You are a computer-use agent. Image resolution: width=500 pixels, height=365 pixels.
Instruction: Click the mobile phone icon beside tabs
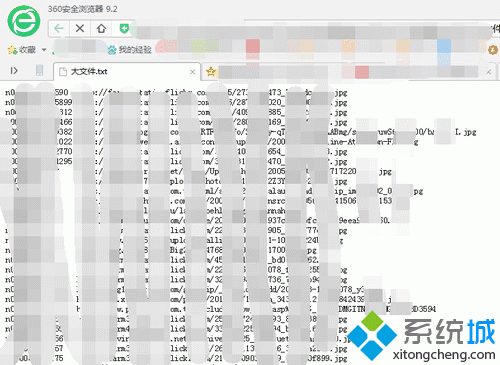pos(39,70)
